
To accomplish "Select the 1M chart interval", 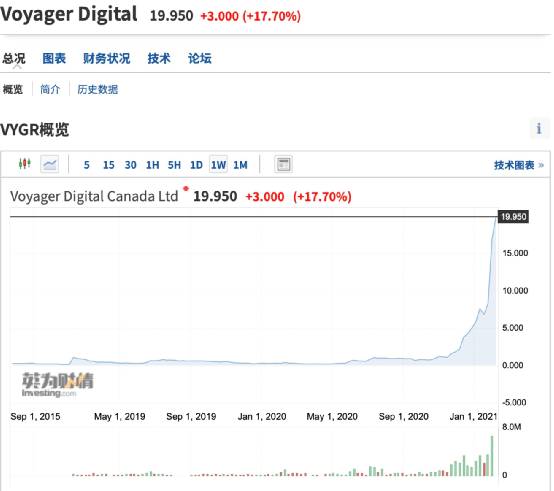I will click(x=240, y=165).
